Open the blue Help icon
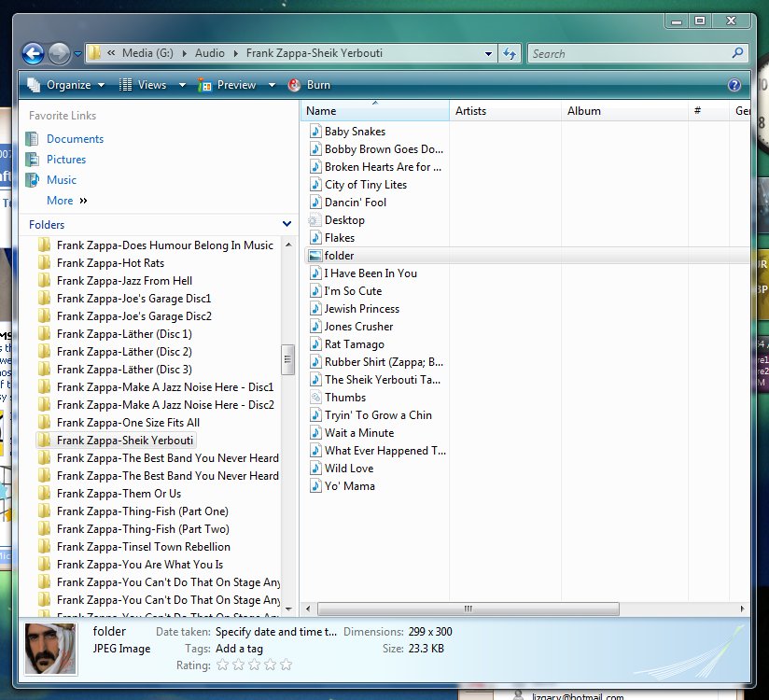Screen dimensions: 769x700 click(734, 85)
